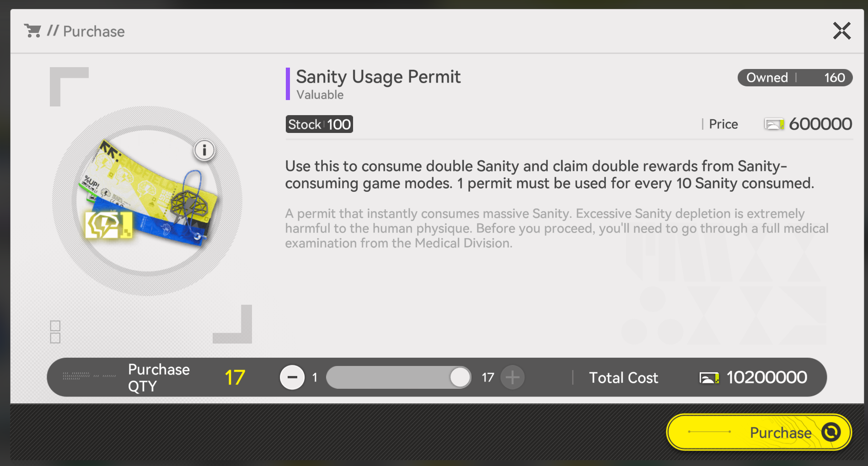Click the Valuable rarity label
Viewport: 868px width, 466px height.
[320, 95]
